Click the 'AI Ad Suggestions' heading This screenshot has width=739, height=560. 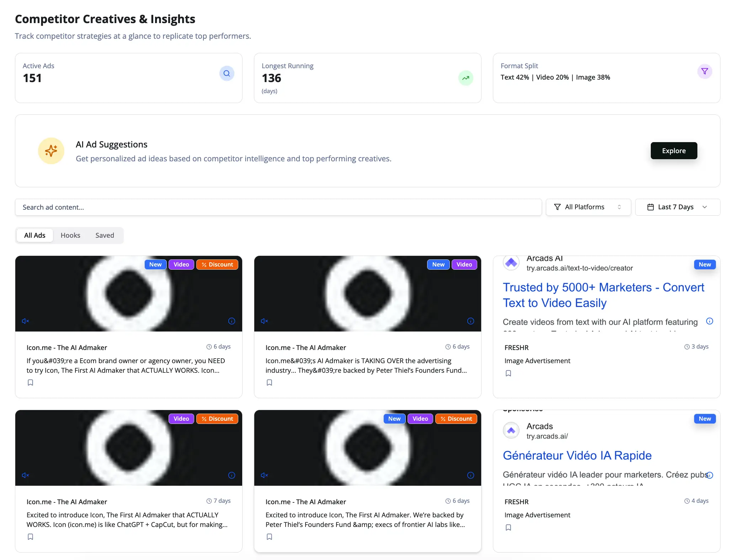click(x=112, y=144)
